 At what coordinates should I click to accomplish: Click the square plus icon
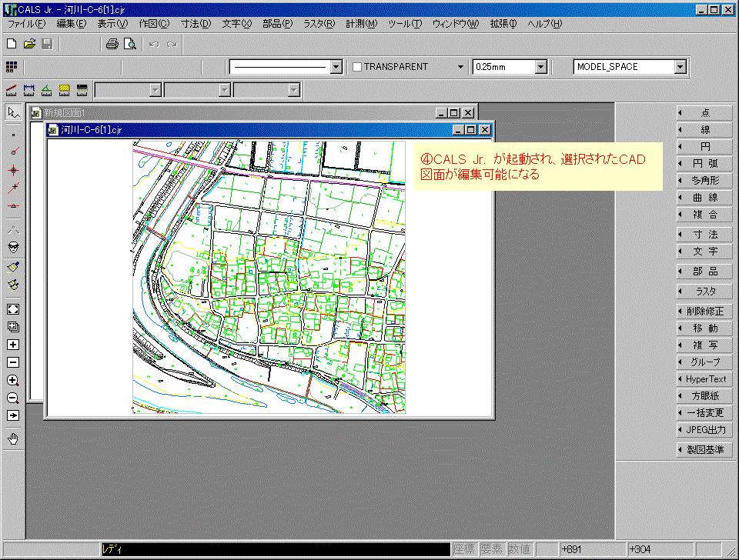click(x=13, y=345)
